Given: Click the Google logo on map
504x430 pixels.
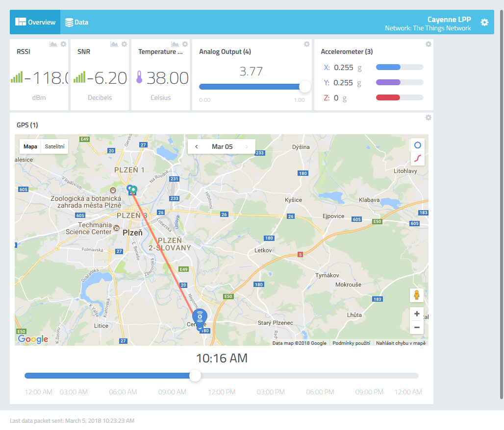Looking at the screenshot, I should [33, 339].
